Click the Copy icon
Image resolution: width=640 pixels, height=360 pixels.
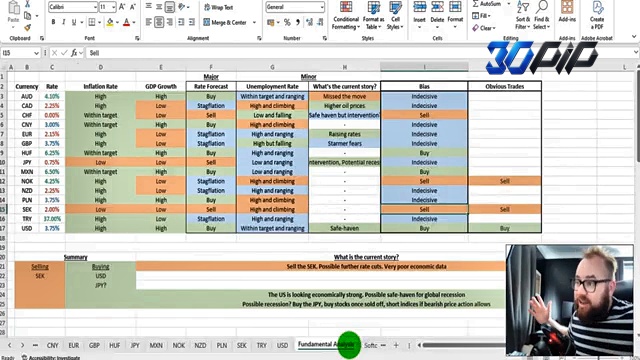click(x=27, y=16)
